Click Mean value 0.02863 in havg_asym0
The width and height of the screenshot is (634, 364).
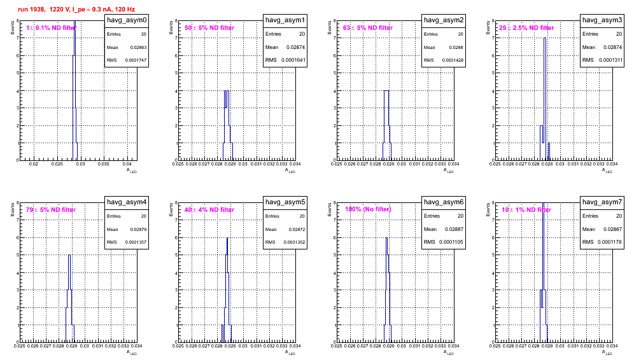pyautogui.click(x=138, y=47)
